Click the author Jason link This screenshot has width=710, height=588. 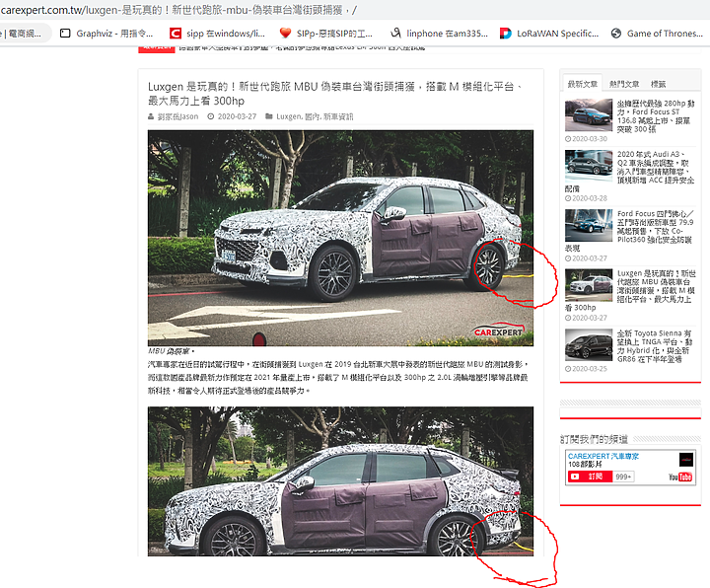click(177, 116)
